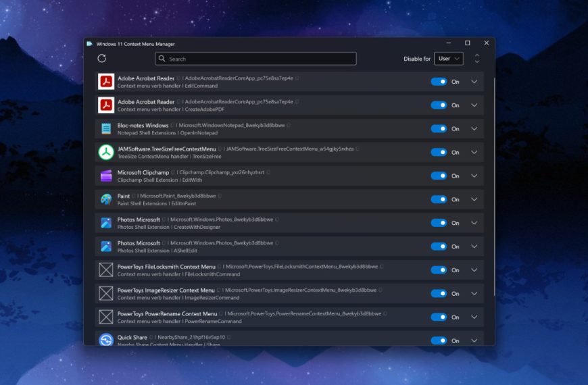This screenshot has width=588, height=385.
Task: Turn off the Adobe CreateAdobePDF toggle
Action: 439,105
